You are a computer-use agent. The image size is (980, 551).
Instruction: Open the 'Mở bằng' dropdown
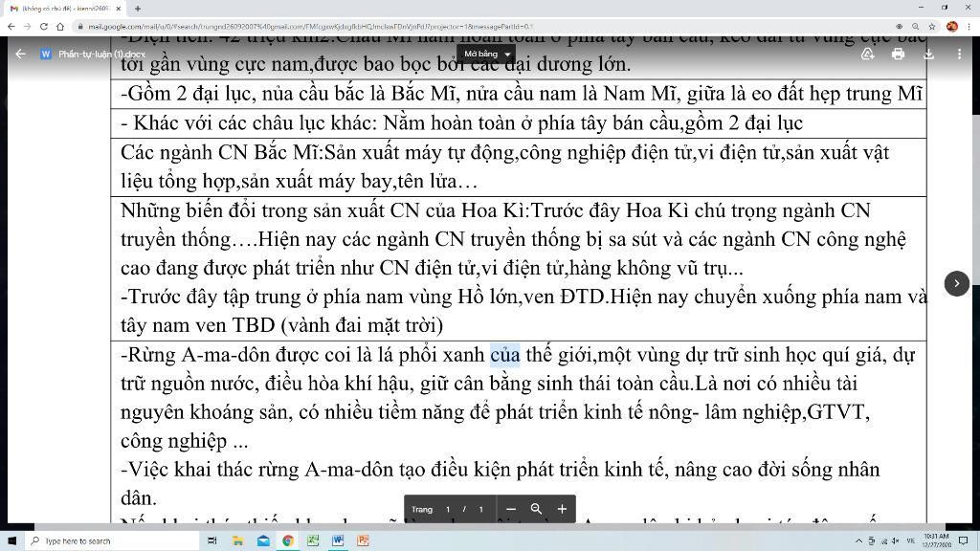486,55
